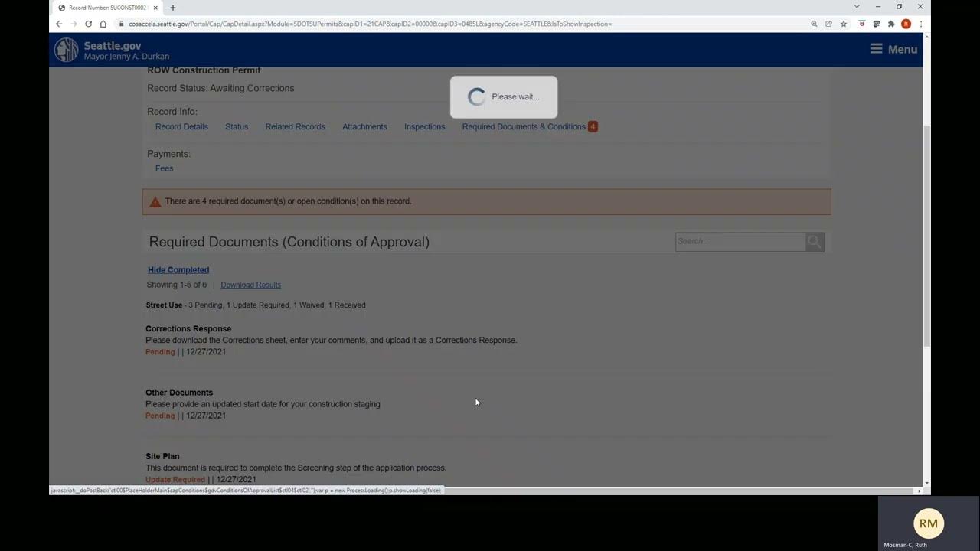
Task: Open the Inspections tab
Action: coord(424,126)
